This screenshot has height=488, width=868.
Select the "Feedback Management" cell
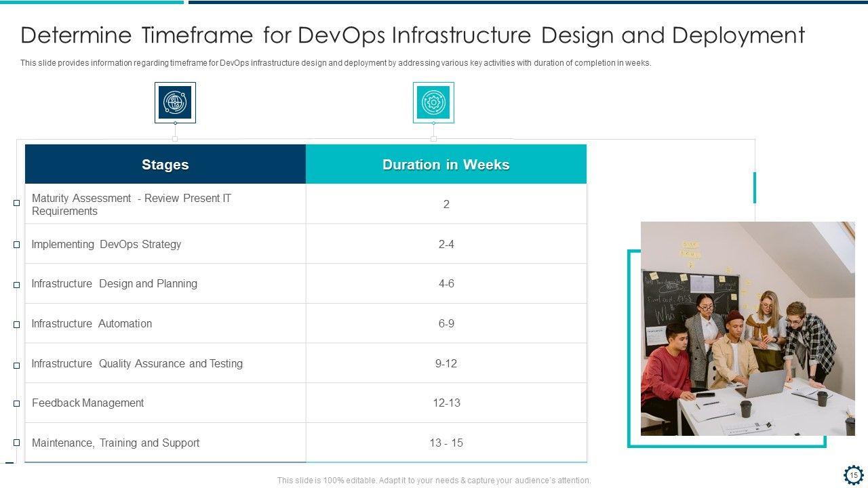tap(165, 403)
